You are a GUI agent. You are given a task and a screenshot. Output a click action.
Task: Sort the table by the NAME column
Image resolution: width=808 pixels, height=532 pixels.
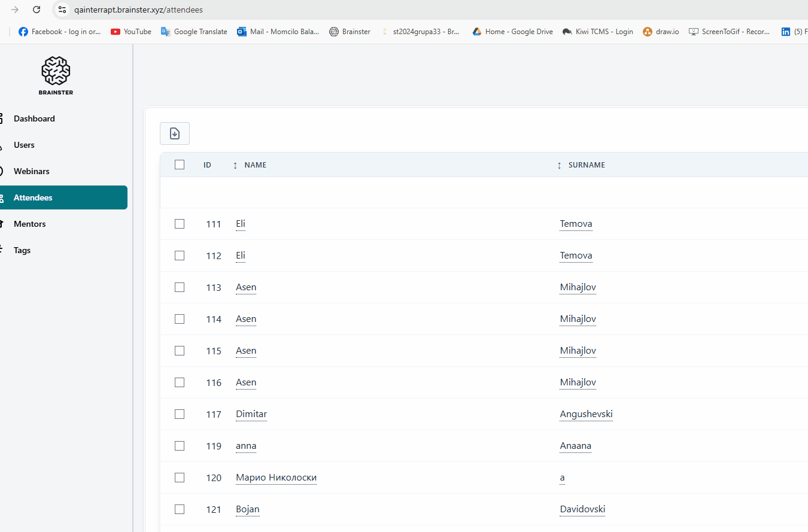coord(255,165)
